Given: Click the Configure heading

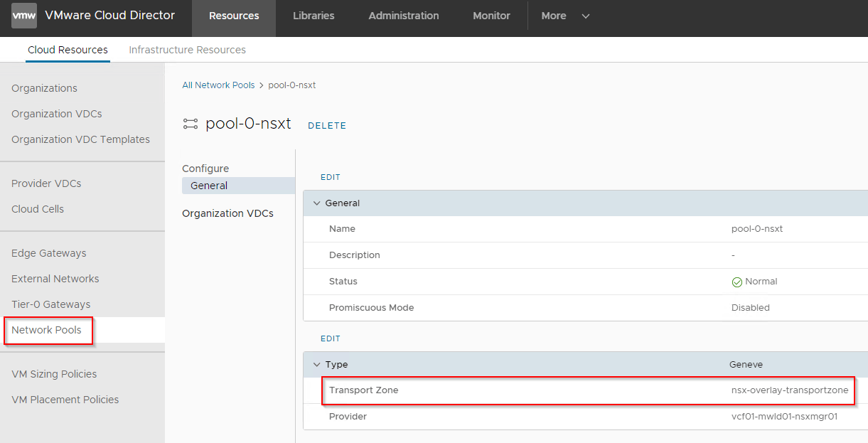Looking at the screenshot, I should 205,169.
